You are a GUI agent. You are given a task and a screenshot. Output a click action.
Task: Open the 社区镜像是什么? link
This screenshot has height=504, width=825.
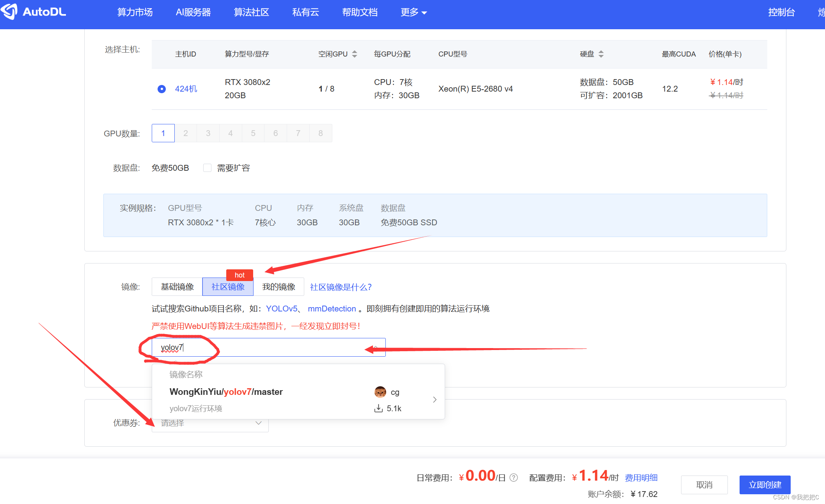(341, 287)
